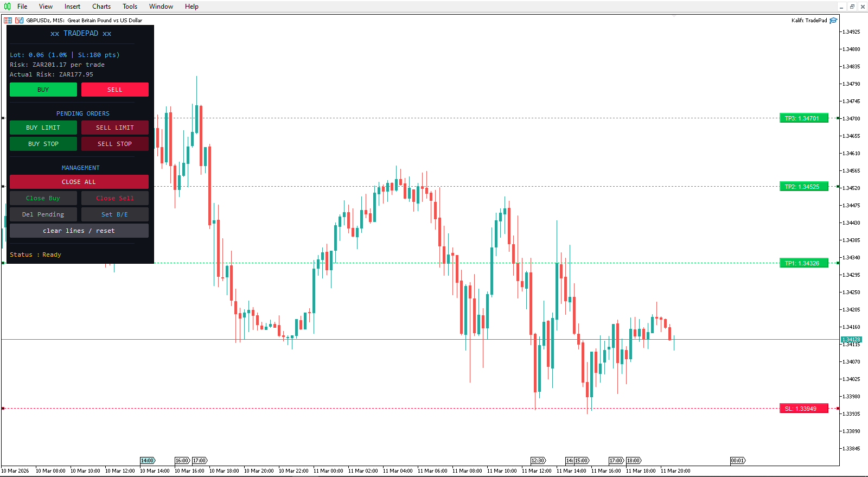Click the restore down window icon
Viewport: 868px width, 477px height.
point(852,7)
